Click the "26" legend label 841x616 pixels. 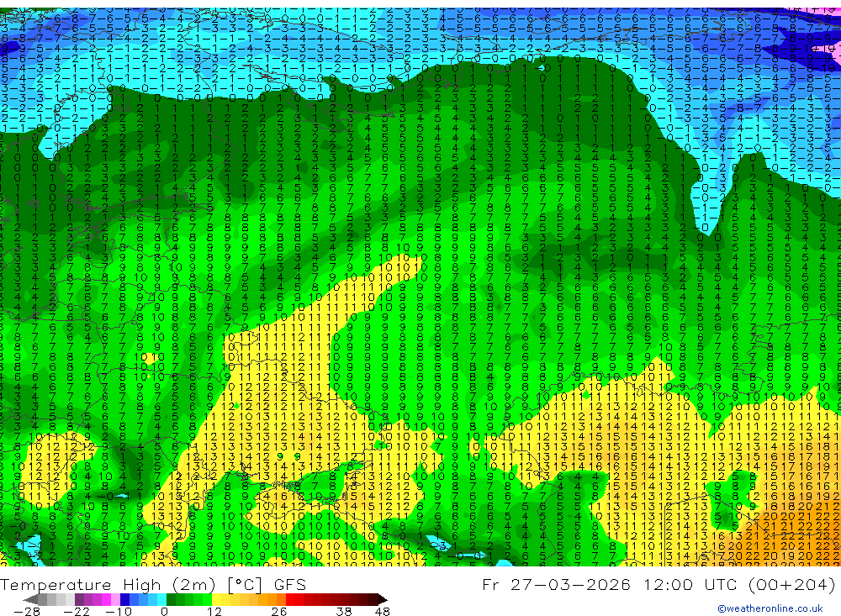tap(279, 611)
